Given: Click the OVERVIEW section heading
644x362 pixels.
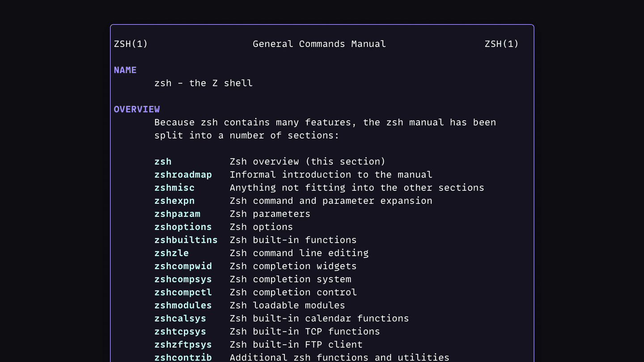Looking at the screenshot, I should coord(137,109).
